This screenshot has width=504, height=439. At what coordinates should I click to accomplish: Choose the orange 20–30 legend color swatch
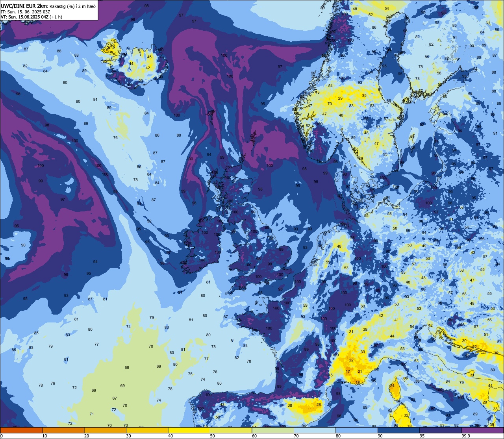(105, 430)
